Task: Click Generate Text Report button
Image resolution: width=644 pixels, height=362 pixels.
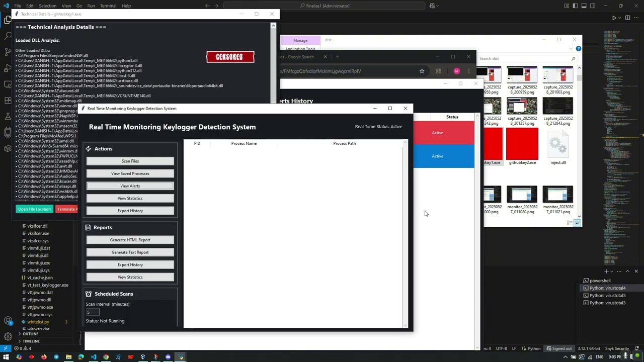Action: click(x=130, y=252)
